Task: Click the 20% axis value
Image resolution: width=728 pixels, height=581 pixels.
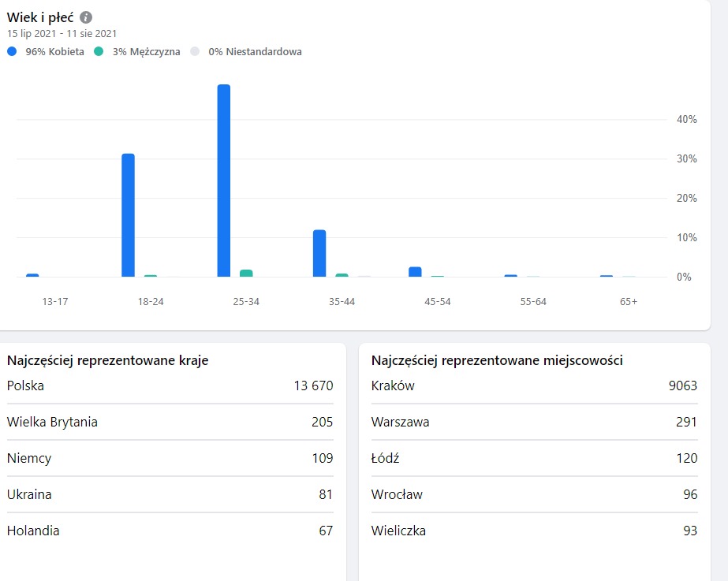Action: click(687, 198)
